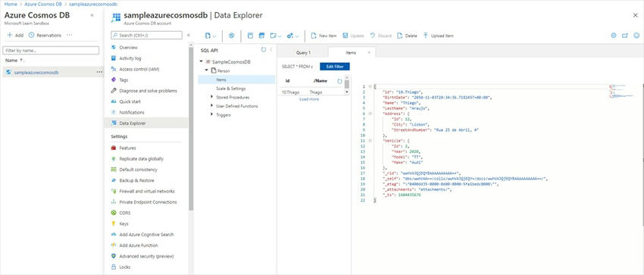Click the Load more link

(309, 99)
